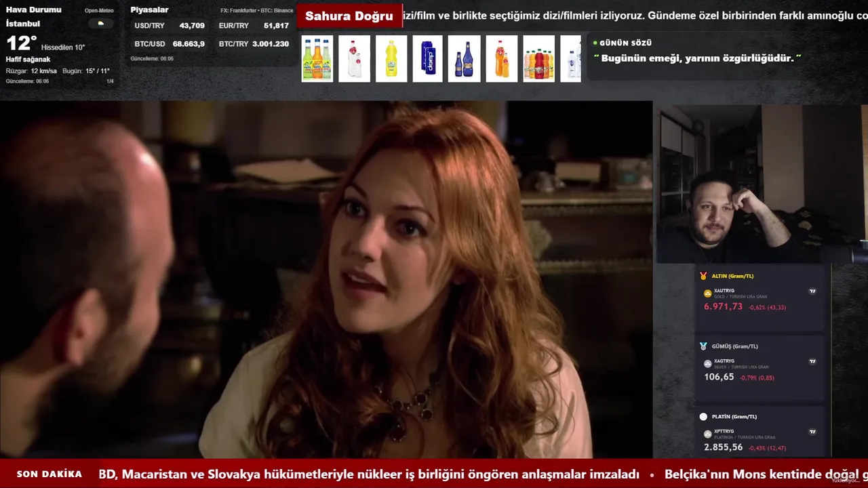Open TradingView logo in the platinum card
This screenshot has height=488, width=868.
(812, 432)
